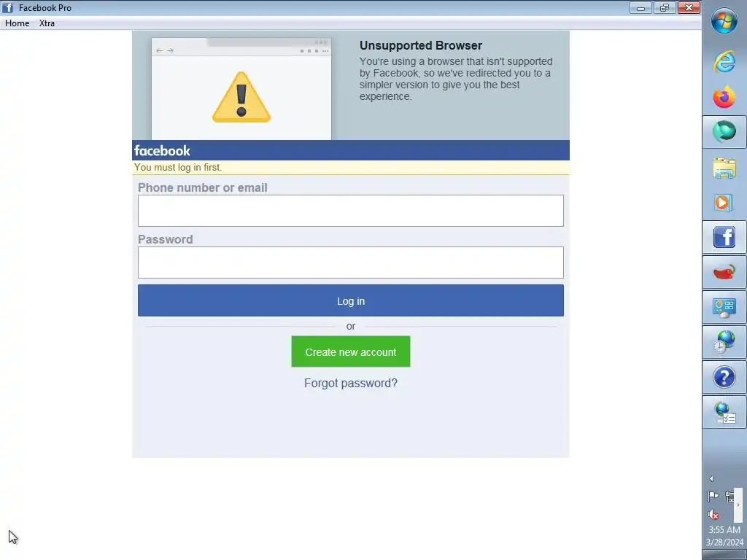Close the Facebook Pro window

click(689, 7)
